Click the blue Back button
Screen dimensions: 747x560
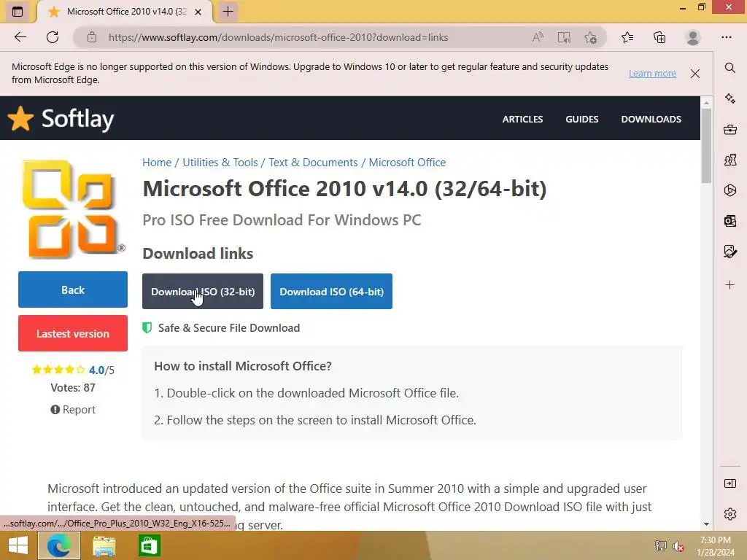pos(73,289)
